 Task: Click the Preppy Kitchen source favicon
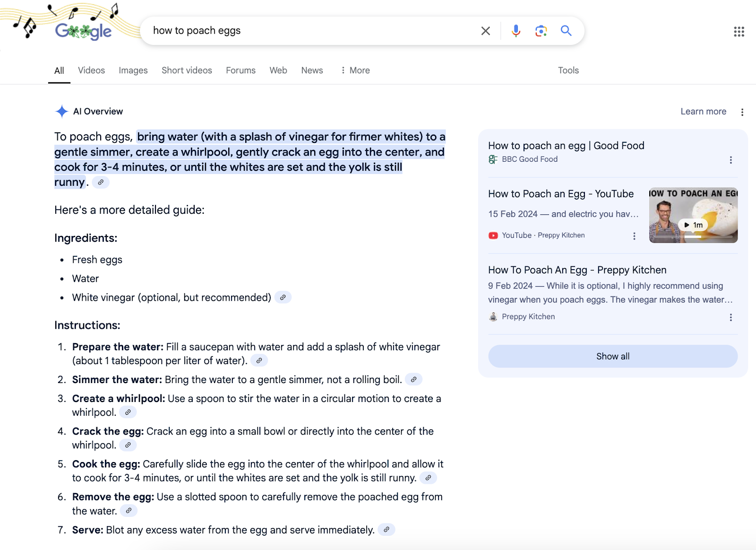click(x=493, y=317)
